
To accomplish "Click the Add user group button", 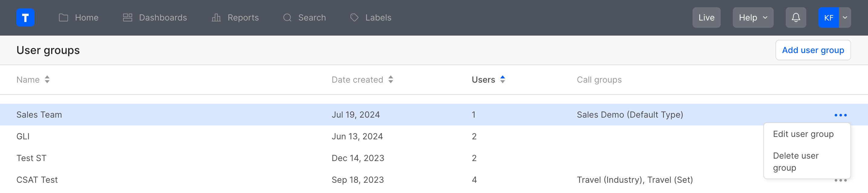I will pyautogui.click(x=813, y=50).
